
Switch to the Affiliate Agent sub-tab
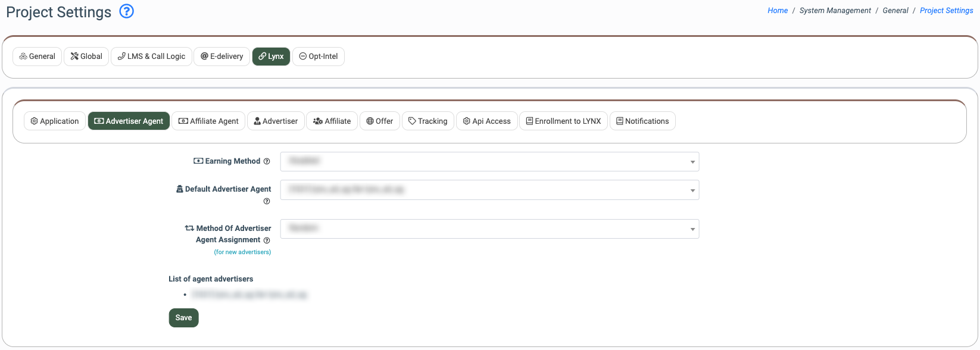(208, 121)
